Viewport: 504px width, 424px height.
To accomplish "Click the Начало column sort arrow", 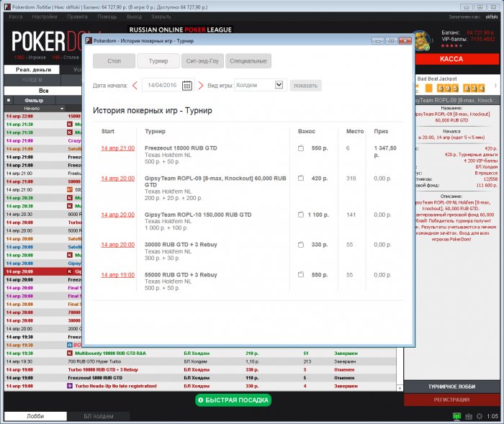I will pos(62,109).
